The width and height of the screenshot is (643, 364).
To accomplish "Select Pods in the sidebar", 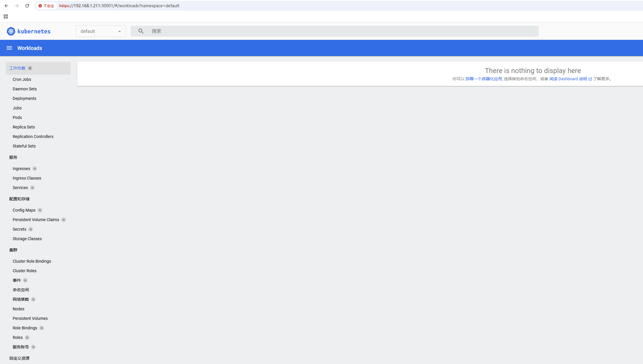I will 17,117.
